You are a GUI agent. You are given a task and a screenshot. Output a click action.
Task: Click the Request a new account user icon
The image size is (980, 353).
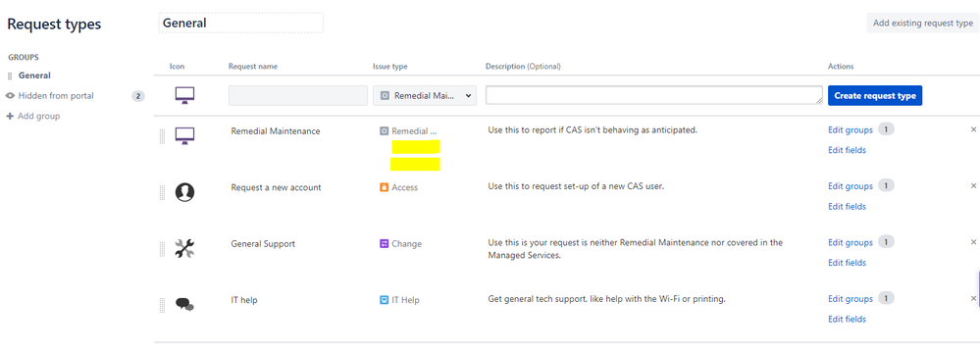(x=184, y=192)
